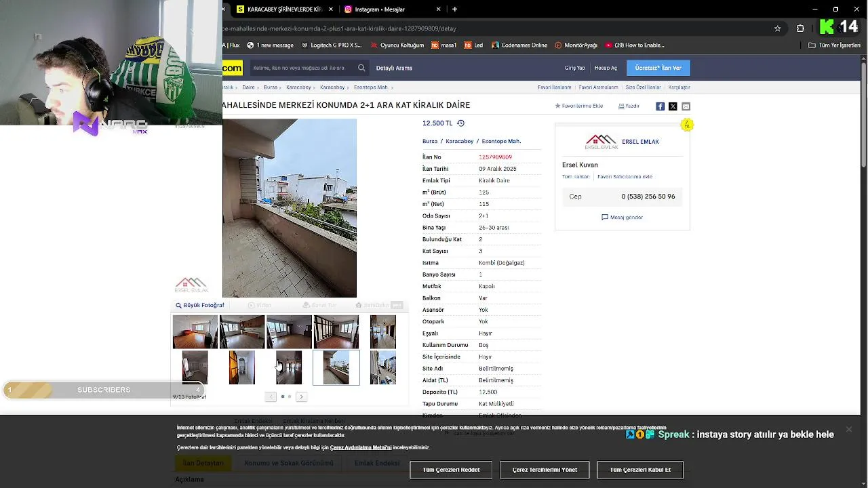Click the Daire breadcrumb link

coord(248,87)
